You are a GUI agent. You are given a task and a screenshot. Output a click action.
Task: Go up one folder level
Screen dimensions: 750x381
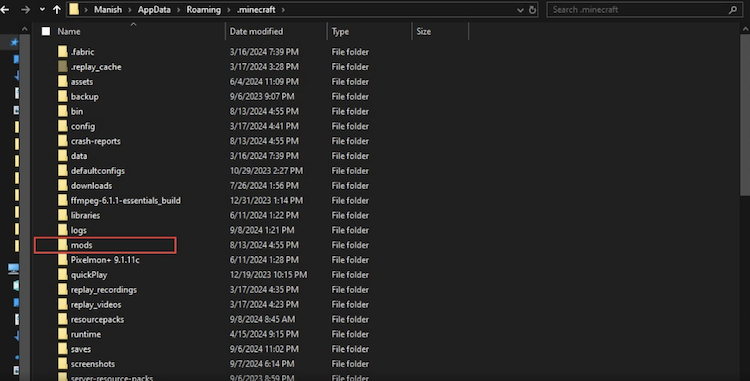56,10
